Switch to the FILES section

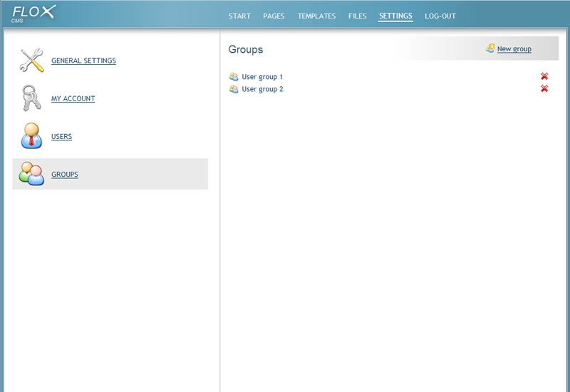point(358,16)
